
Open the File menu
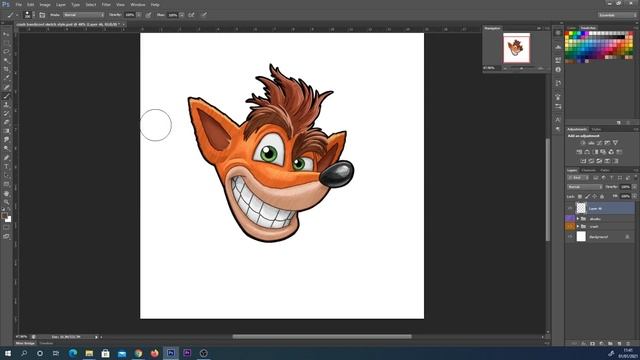[18, 4]
